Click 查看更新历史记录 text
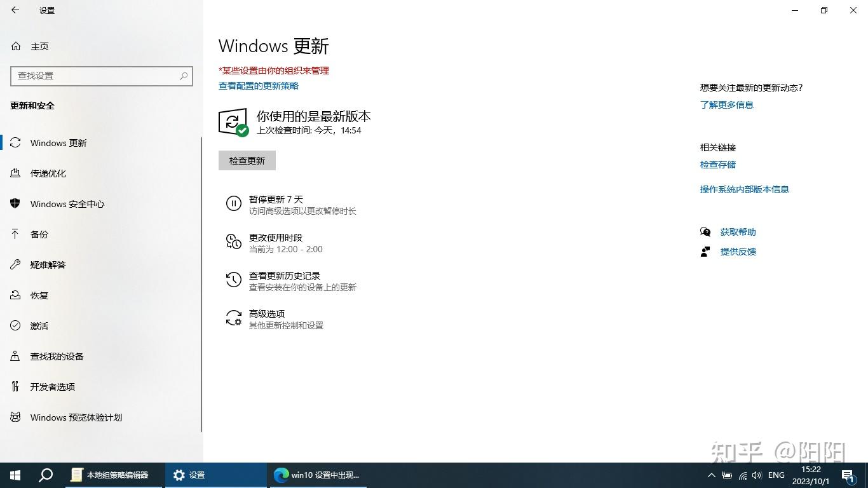Screen dimensions: 868x488 coord(285,276)
